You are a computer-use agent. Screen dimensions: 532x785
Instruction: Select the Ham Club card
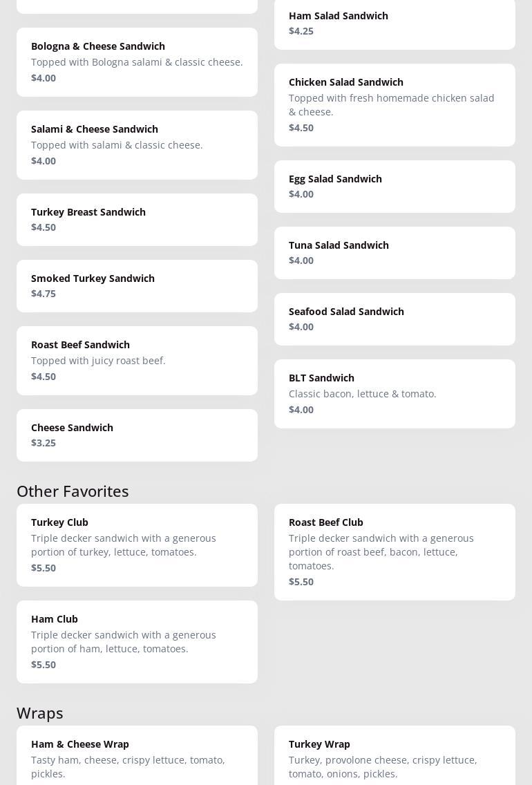coord(137,642)
